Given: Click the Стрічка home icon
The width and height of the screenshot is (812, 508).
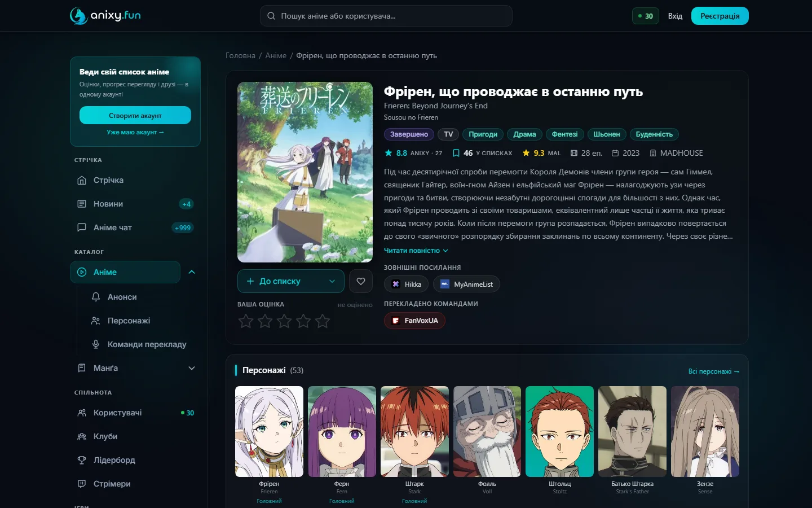Looking at the screenshot, I should 82,180.
